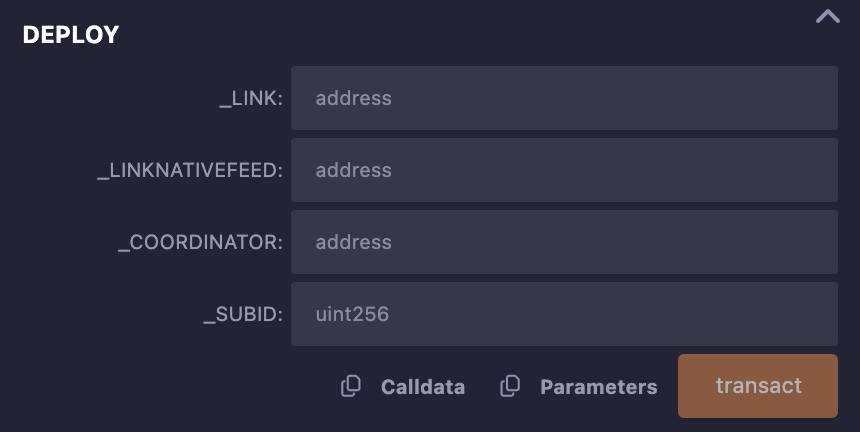Click the far right end of the _SUBID field
Screen dimensions: 860x432
(828, 314)
